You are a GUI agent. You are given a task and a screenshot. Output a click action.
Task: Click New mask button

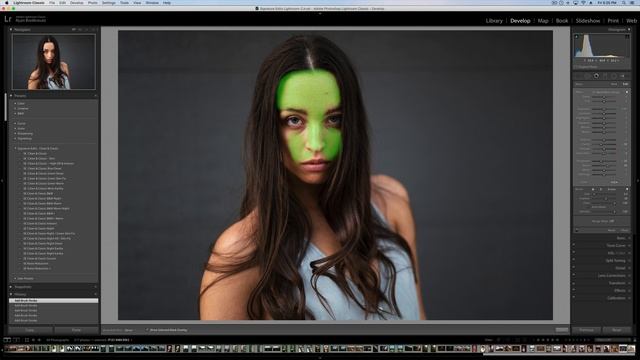614,84
